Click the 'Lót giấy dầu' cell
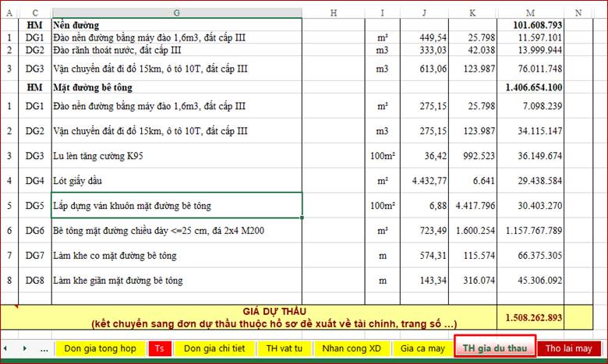608x364 pixels. click(x=176, y=181)
